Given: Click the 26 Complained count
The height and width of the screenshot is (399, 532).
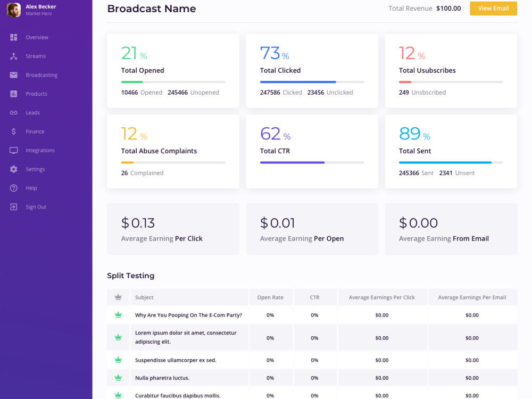Looking at the screenshot, I should click(x=142, y=173).
